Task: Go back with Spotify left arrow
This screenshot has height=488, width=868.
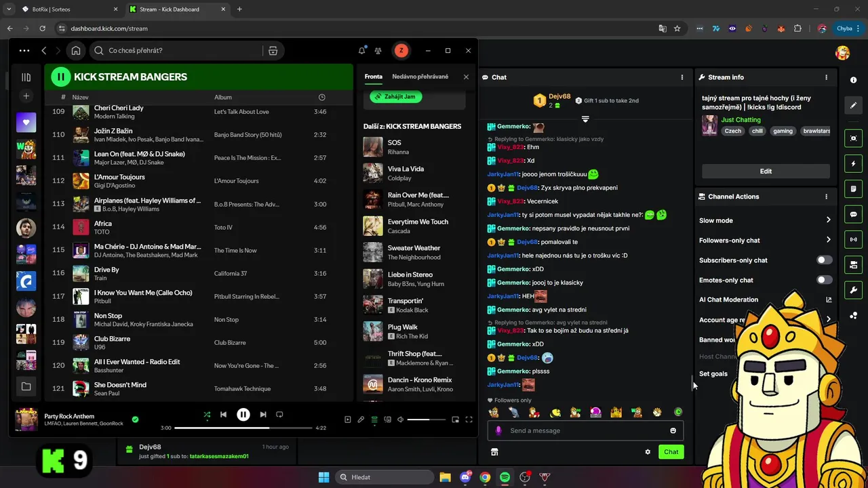Action: coord(44,50)
